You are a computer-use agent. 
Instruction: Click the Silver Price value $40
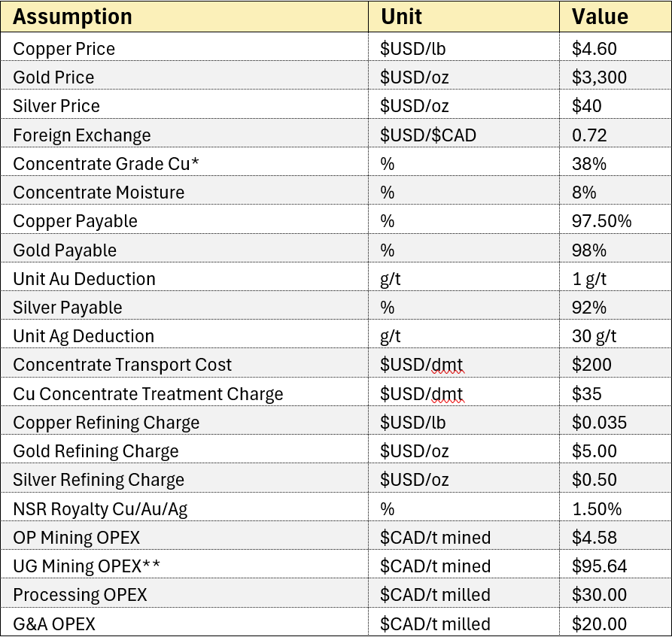[586, 106]
